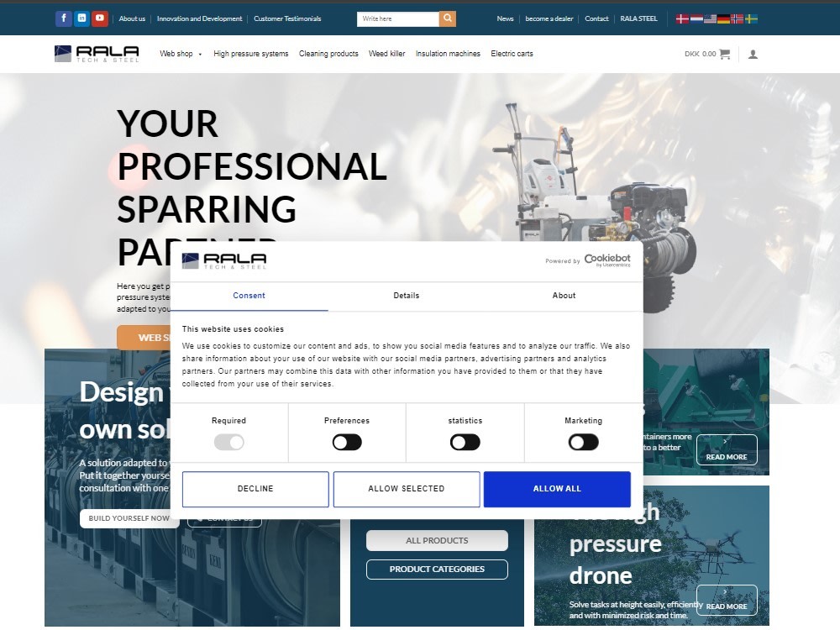
Task: Click the disabled Required cookie switch
Action: [x=228, y=443]
